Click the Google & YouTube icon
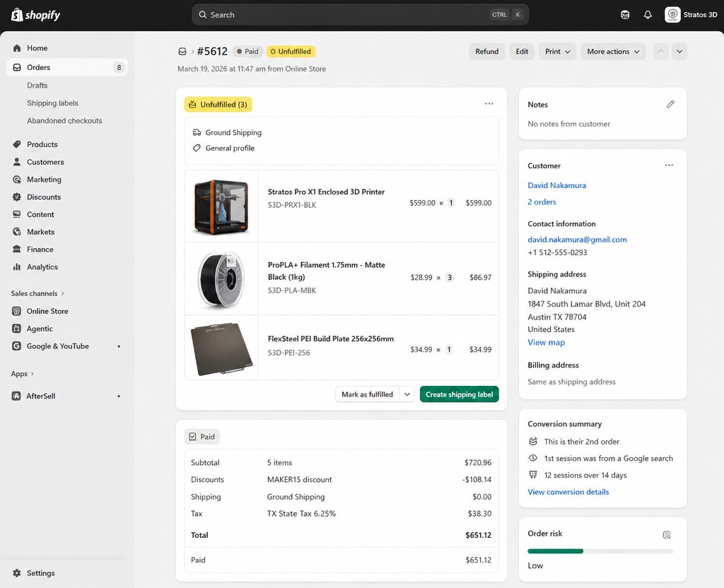The height and width of the screenshot is (588, 724). [17, 346]
